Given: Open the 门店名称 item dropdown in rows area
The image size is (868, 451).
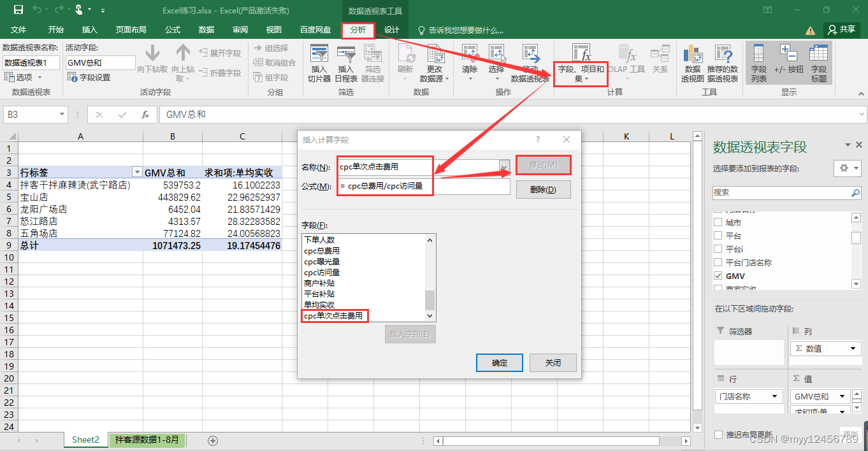Looking at the screenshot, I should (x=776, y=396).
